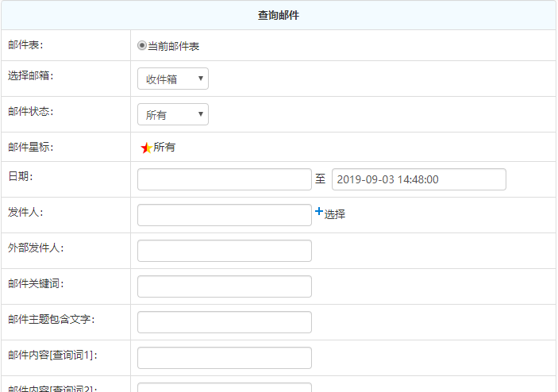558x392 pixels.
Task: Select the 当前邮件表 radio button
Action: click(x=143, y=46)
